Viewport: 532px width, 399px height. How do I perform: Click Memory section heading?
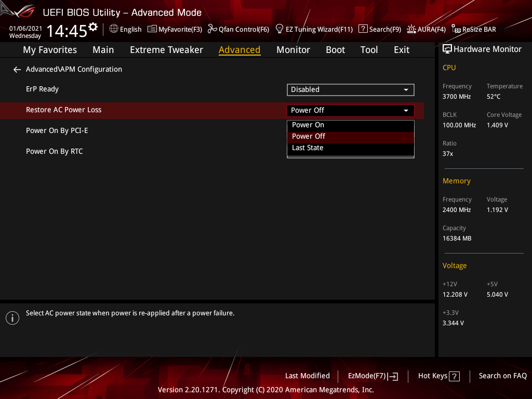pyautogui.click(x=456, y=181)
